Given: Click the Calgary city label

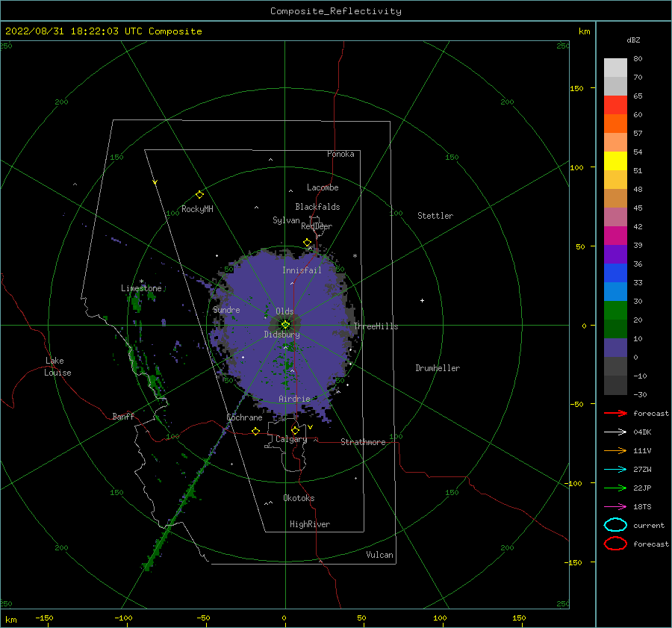Looking at the screenshot, I should click(x=291, y=439).
